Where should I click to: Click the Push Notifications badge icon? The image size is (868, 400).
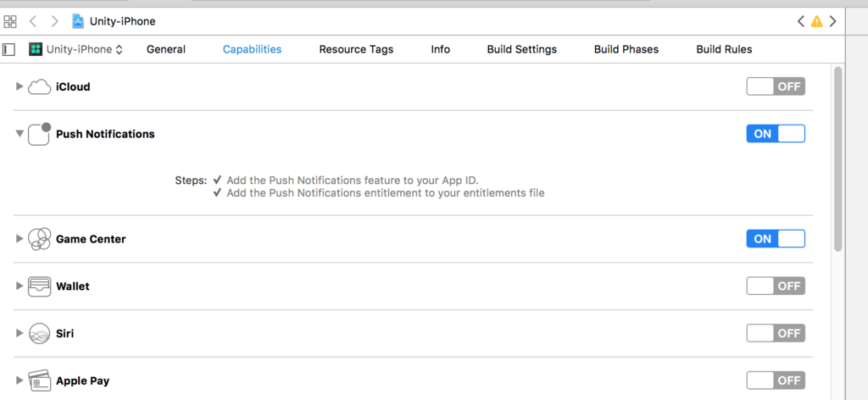(39, 134)
